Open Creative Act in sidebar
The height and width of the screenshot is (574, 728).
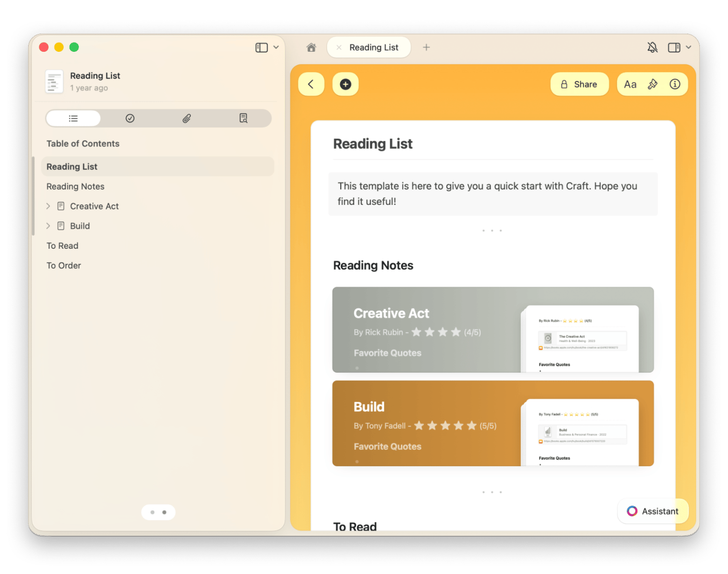pos(94,206)
